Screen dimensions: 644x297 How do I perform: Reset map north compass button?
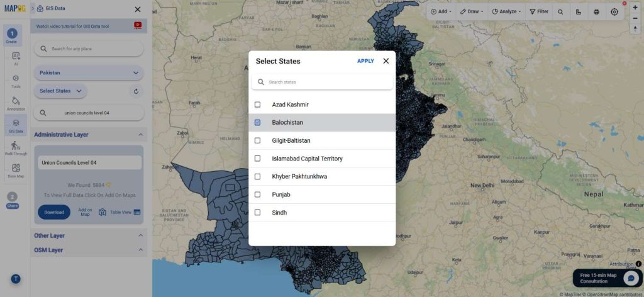click(635, 28)
